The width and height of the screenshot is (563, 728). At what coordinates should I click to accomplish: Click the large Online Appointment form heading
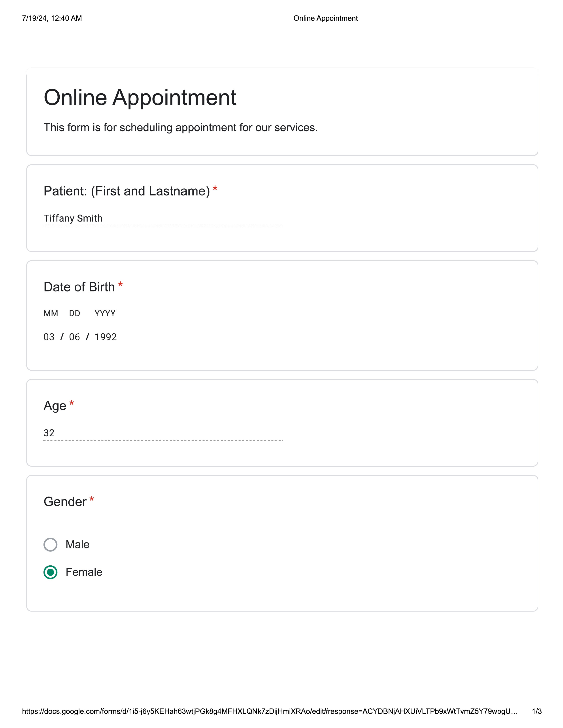click(x=140, y=98)
